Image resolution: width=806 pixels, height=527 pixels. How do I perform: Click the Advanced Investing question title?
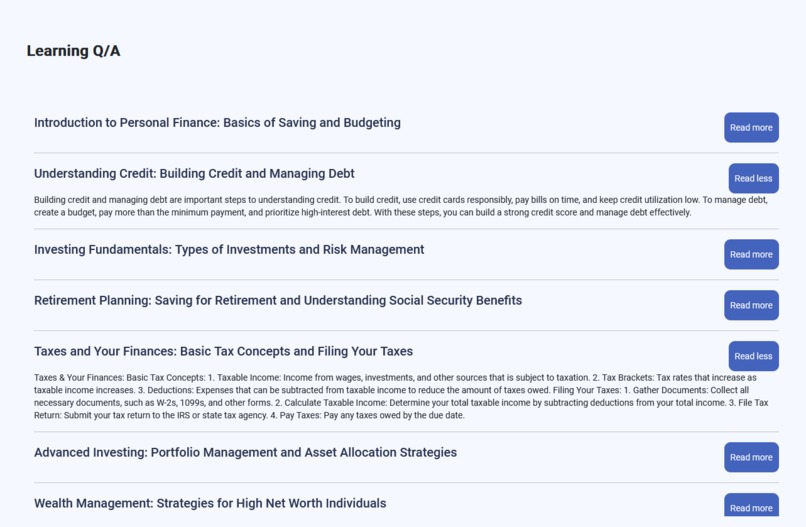(245, 453)
